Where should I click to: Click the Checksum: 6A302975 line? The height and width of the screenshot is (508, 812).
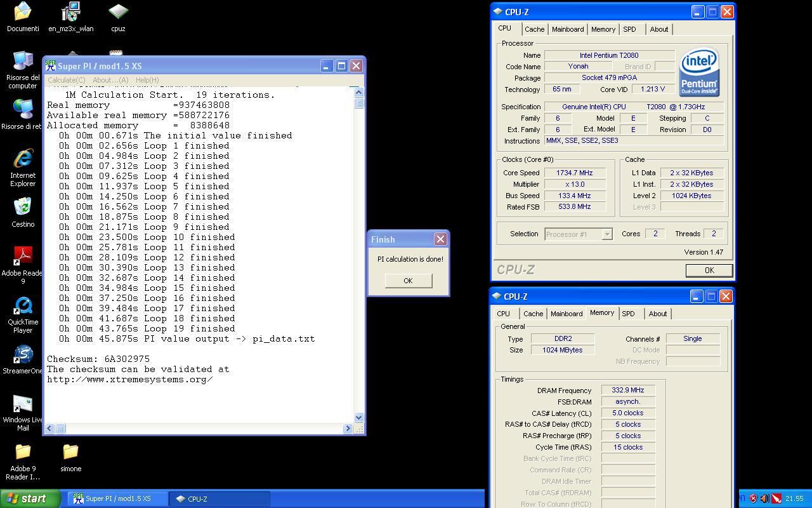98,359
